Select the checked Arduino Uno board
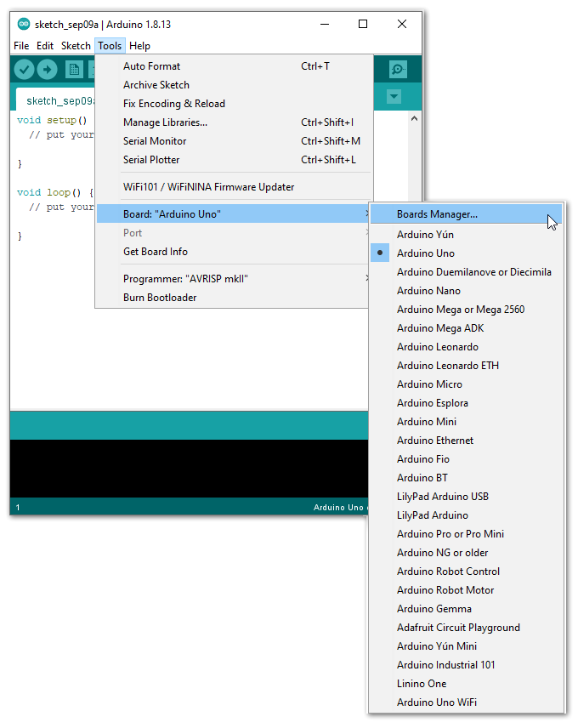This screenshot has width=578, height=728. click(x=466, y=253)
